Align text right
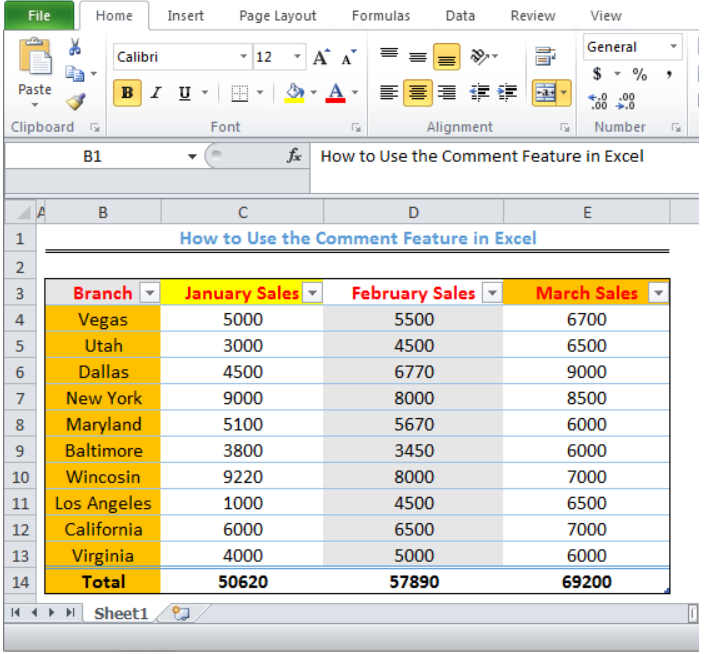 pos(447,93)
